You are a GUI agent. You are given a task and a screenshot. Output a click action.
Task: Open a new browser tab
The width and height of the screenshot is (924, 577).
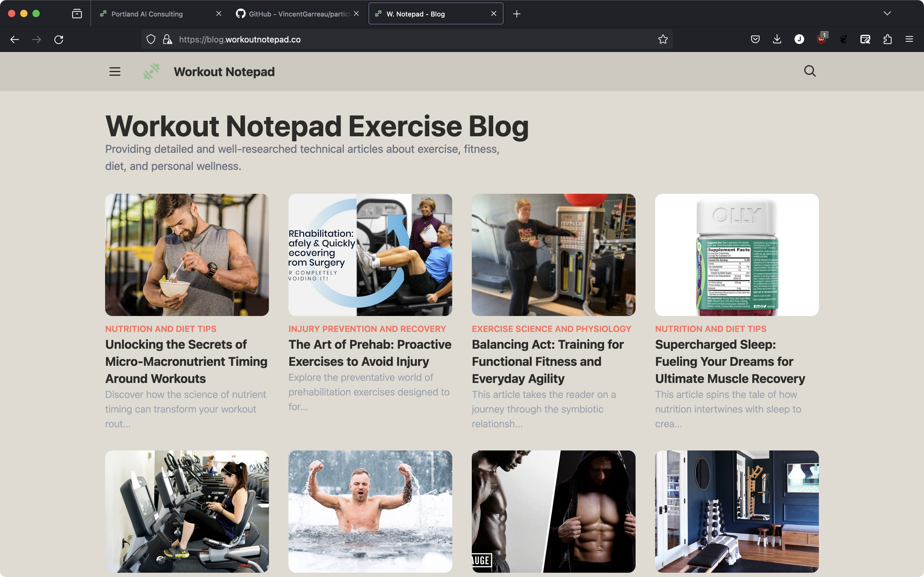tap(517, 14)
